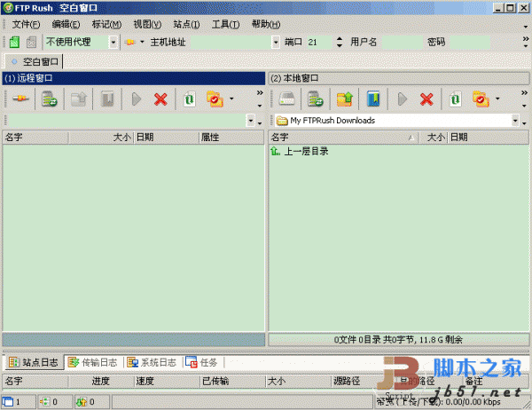Click the remote pane play transfer arrow
The image size is (532, 410).
(137, 99)
